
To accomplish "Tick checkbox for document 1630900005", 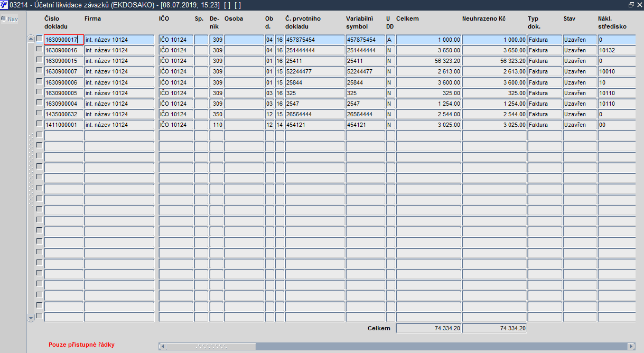I will coord(39,91).
